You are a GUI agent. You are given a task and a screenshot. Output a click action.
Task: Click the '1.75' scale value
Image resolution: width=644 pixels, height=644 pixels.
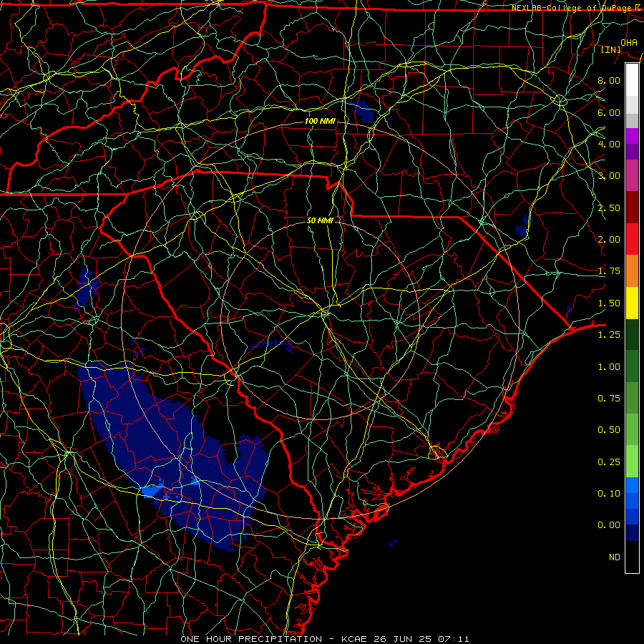point(609,271)
